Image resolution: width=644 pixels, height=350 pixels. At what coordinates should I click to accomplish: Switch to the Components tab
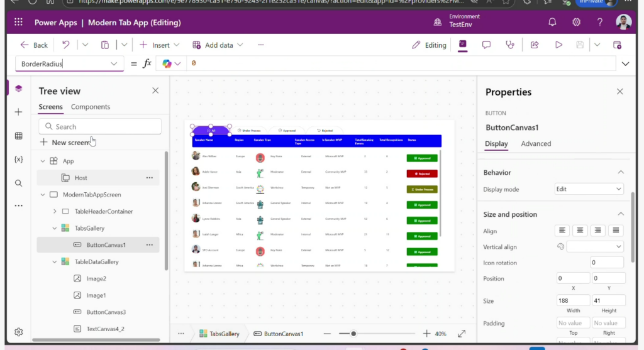click(91, 107)
